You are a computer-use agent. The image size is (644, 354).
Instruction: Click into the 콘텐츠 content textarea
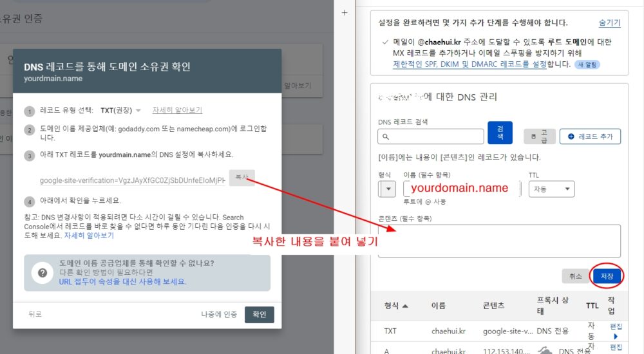pyautogui.click(x=499, y=241)
